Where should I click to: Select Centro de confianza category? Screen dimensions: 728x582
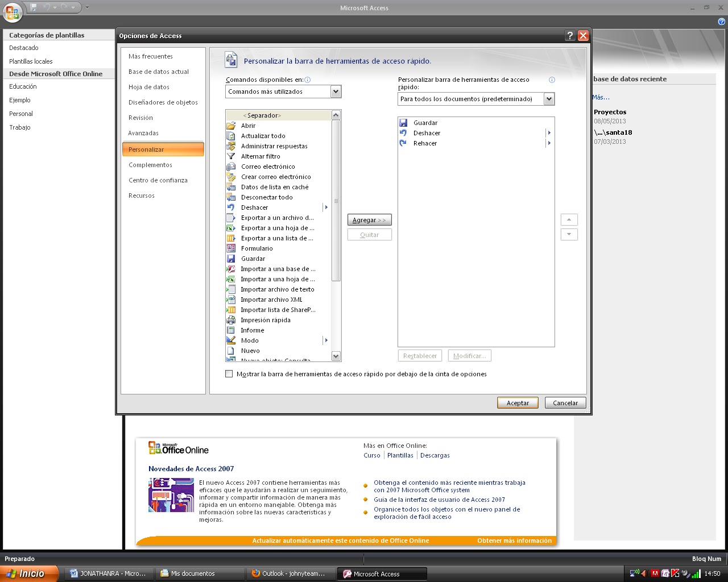pos(163,180)
